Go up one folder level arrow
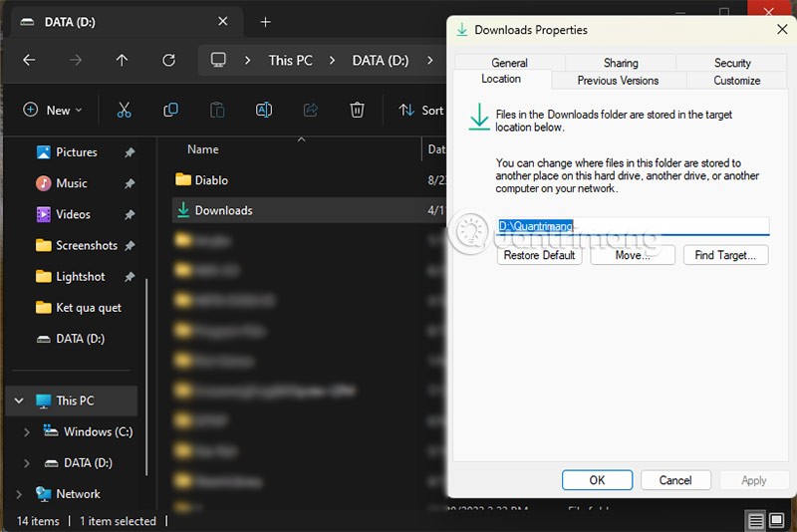Screen dimensions: 797x532 point(122,60)
